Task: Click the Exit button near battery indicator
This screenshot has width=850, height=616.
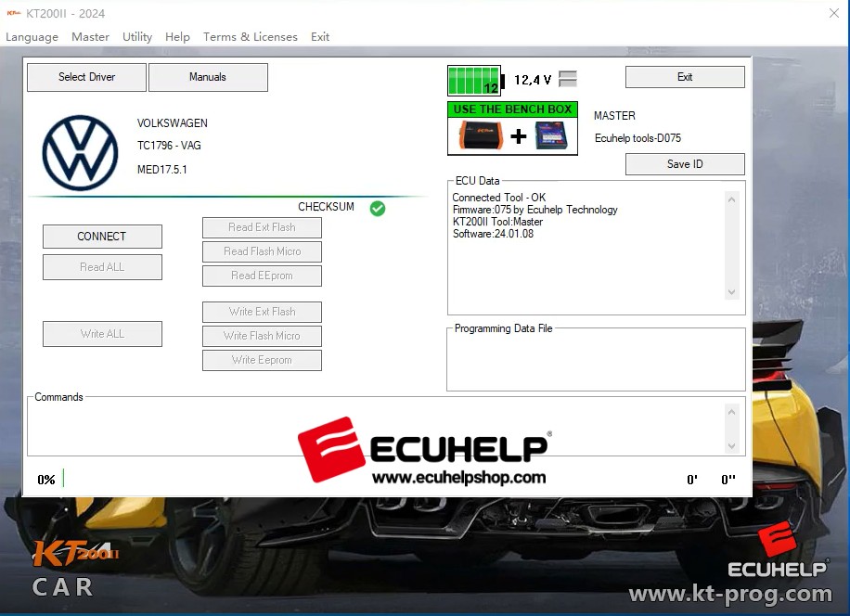Action: click(x=685, y=77)
